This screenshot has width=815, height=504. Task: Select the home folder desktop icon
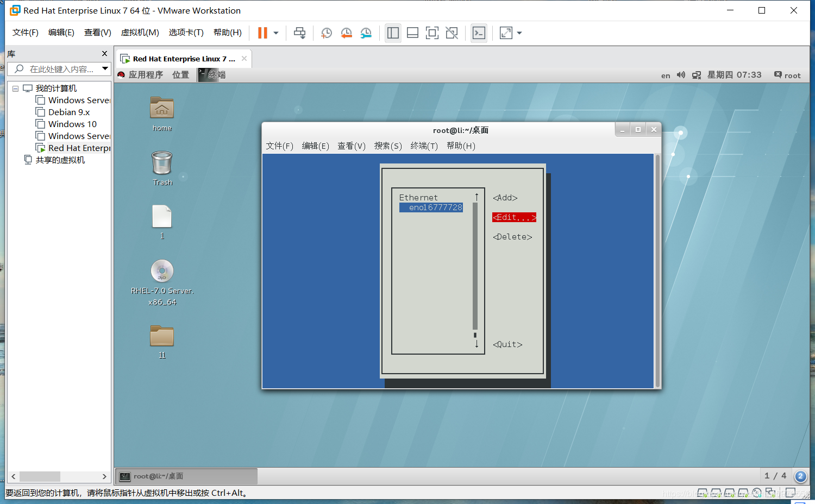162,114
